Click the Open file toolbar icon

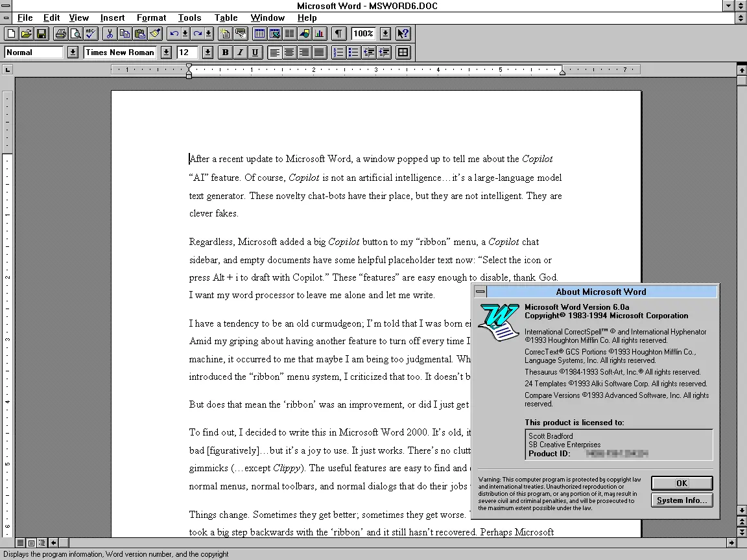click(x=26, y=34)
